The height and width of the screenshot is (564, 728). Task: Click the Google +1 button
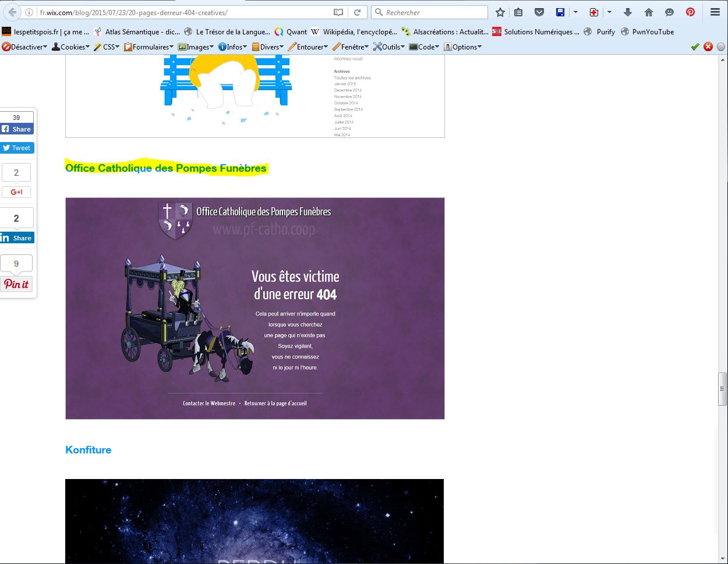tap(16, 192)
